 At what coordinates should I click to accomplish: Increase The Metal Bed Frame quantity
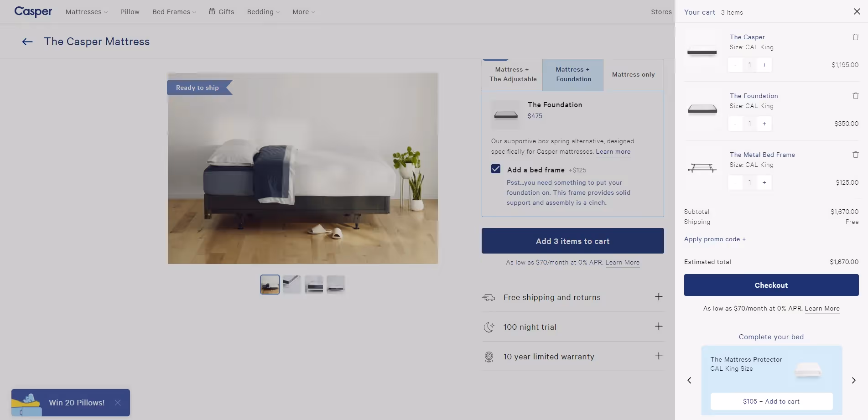coord(764,182)
